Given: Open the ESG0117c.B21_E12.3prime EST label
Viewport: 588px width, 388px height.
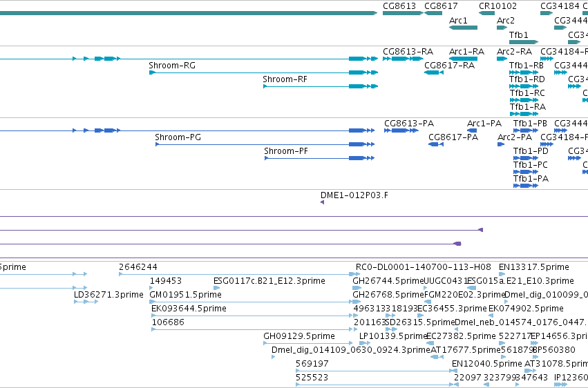Looking at the screenshot, I should pos(269,281).
